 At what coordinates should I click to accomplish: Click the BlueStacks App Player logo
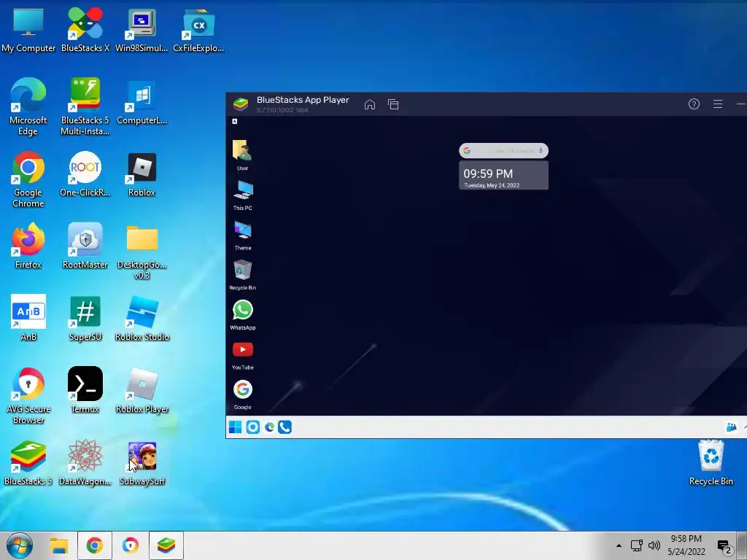click(241, 104)
